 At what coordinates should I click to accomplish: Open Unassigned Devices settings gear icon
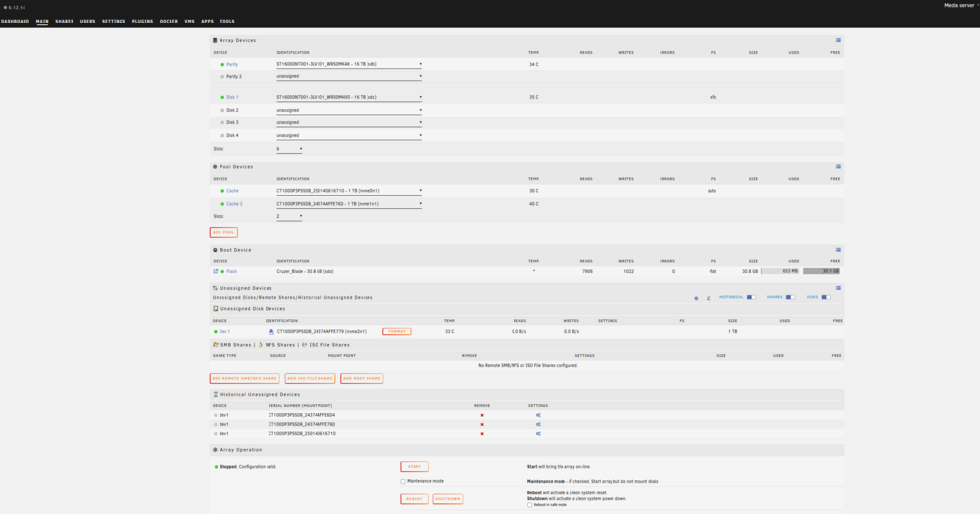[x=696, y=298]
